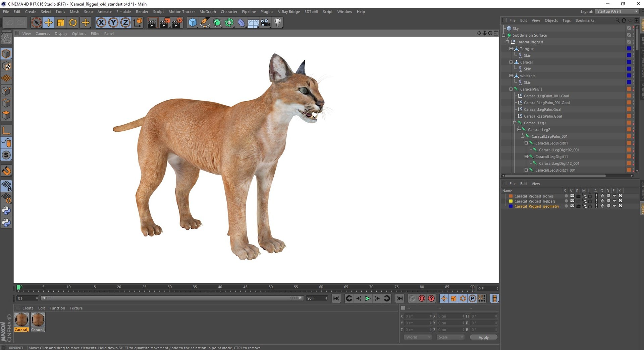Toggle solo for Caracal_Rigged_geometry layer
The image size is (644, 350).
click(x=566, y=206)
